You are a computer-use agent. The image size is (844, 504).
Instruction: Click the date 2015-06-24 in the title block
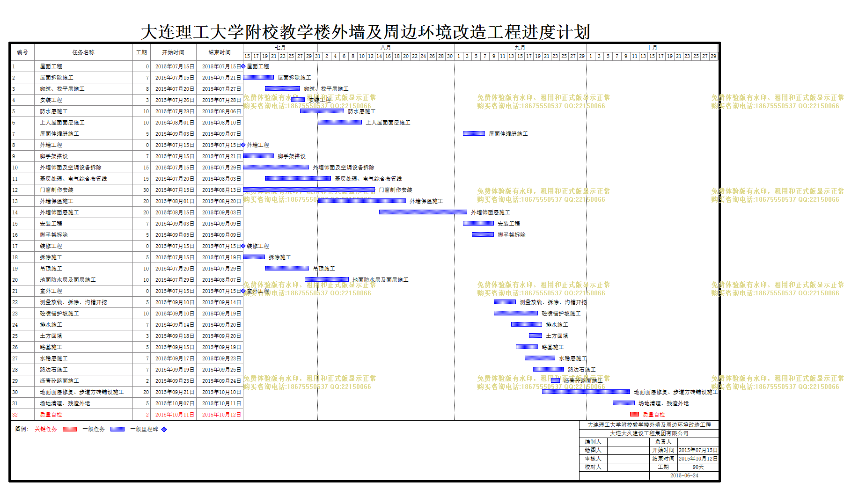coord(684,475)
